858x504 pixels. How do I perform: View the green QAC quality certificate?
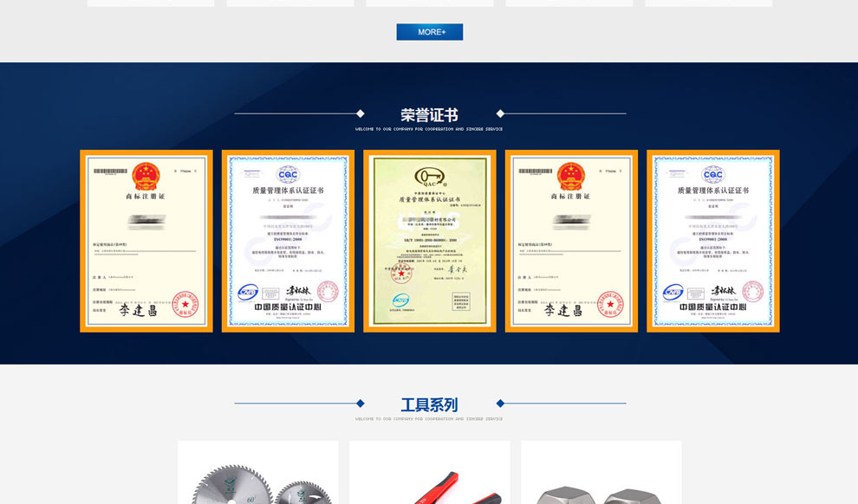click(x=430, y=241)
